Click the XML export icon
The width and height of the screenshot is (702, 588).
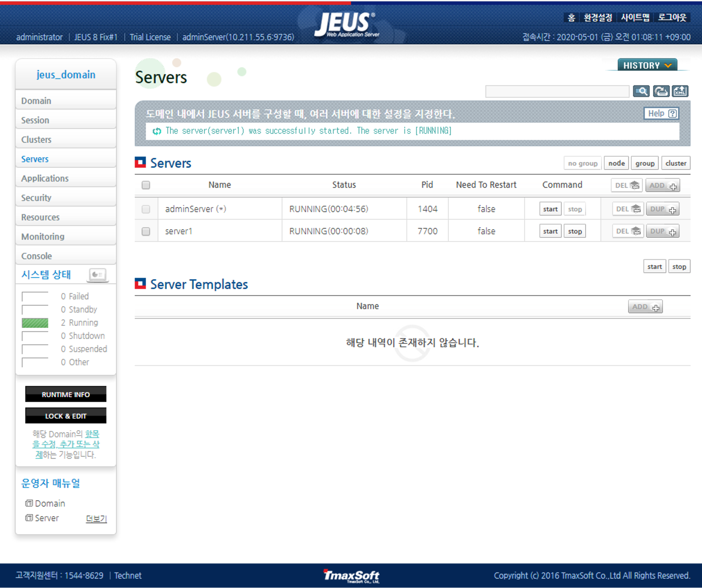680,91
